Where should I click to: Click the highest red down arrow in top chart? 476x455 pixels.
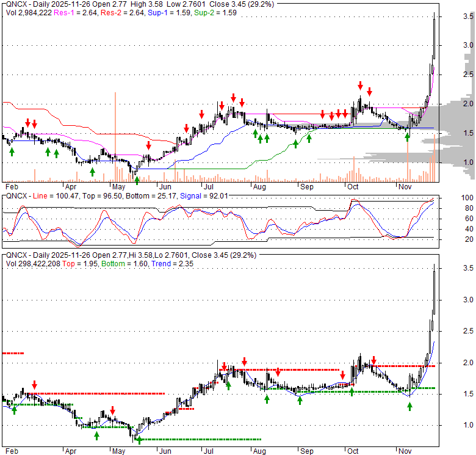coord(360,86)
